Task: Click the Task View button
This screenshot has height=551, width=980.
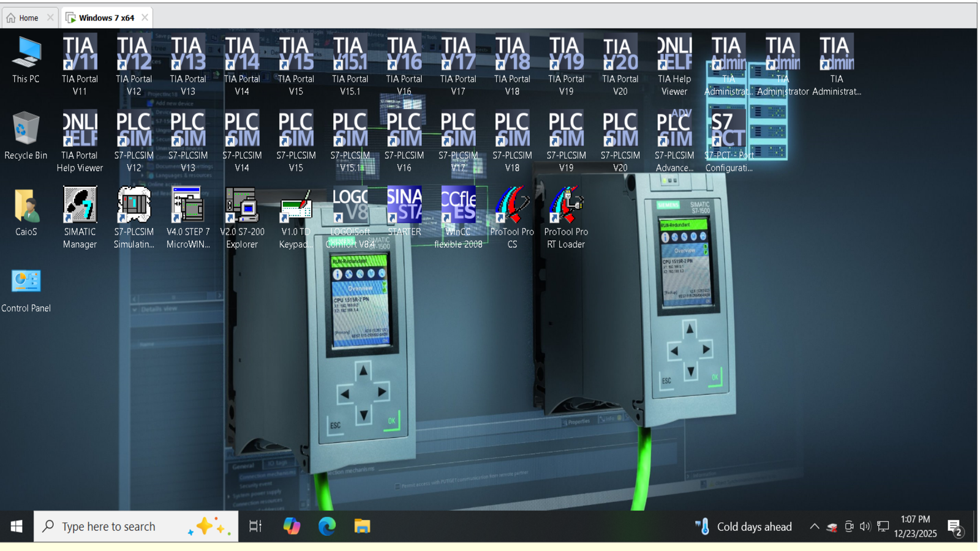Action: (x=255, y=527)
